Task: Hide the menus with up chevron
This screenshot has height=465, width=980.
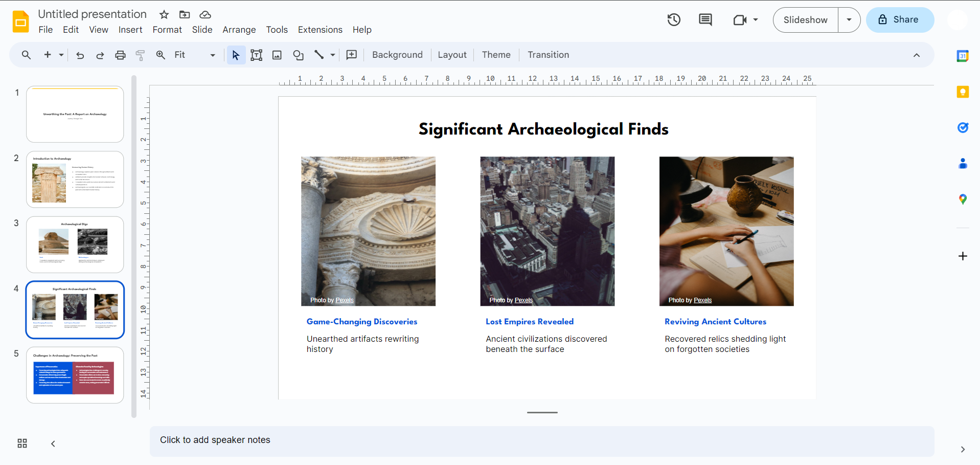Action: (917, 55)
